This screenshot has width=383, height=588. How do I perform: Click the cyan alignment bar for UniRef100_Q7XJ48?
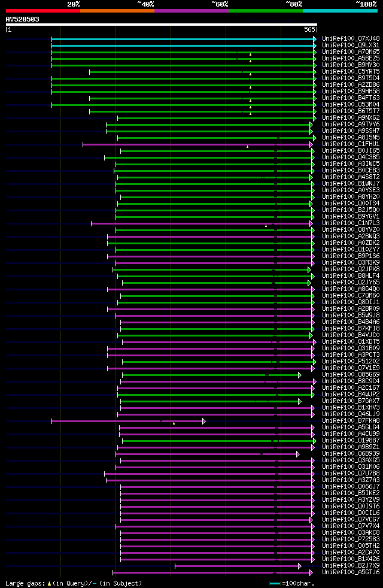pyautogui.click(x=183, y=39)
